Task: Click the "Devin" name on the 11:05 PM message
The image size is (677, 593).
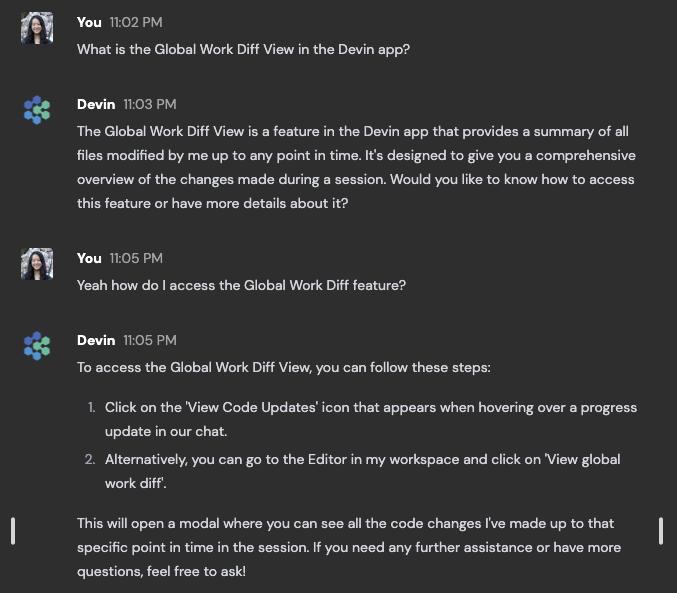Action: coord(96,340)
